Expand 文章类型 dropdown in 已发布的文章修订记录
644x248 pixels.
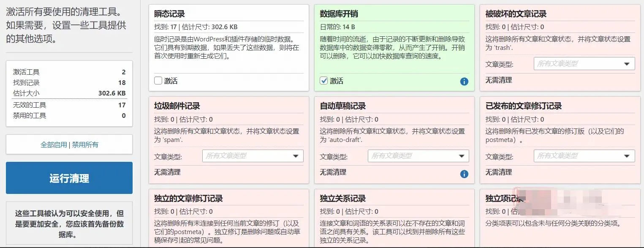click(x=584, y=156)
